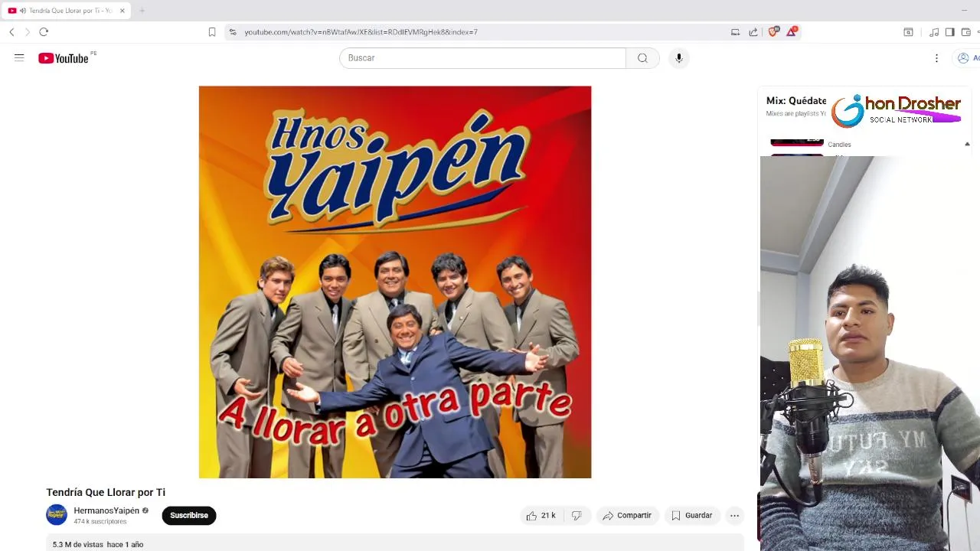980x551 pixels.
Task: Open YouTube settings three-dot menu
Action: pyautogui.click(x=936, y=58)
